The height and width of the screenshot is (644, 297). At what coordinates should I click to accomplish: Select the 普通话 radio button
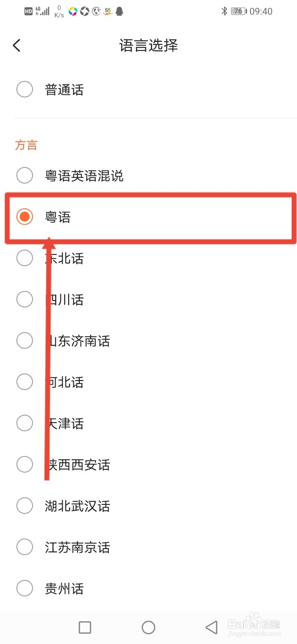pos(25,89)
